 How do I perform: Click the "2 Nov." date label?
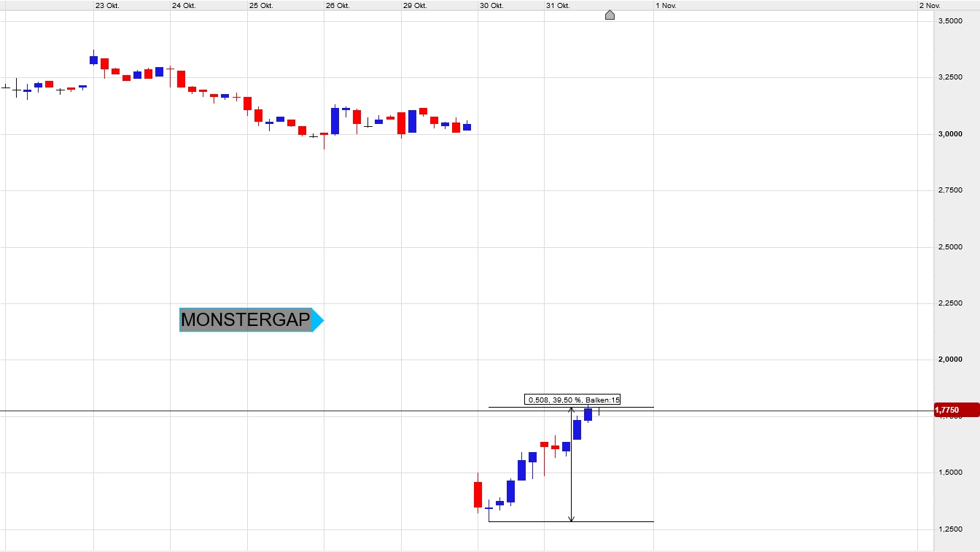930,5
